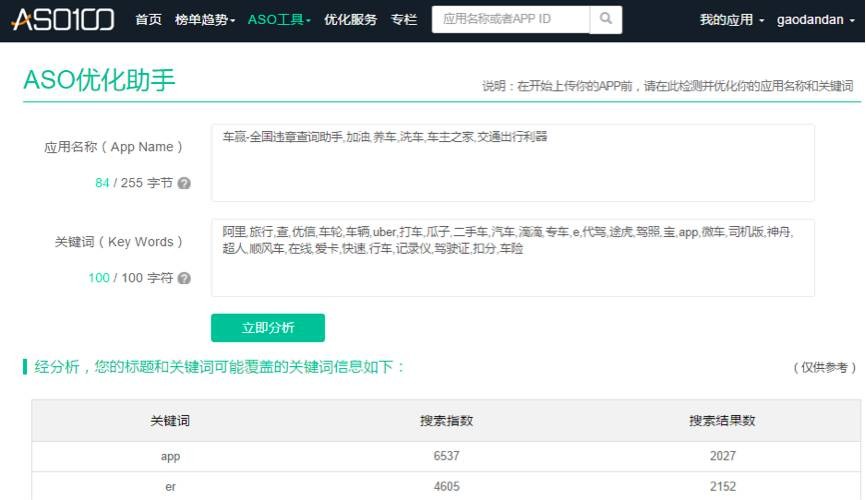Open the gaodandan account dropdown
Viewport: 866px width, 500px height.
(815, 19)
